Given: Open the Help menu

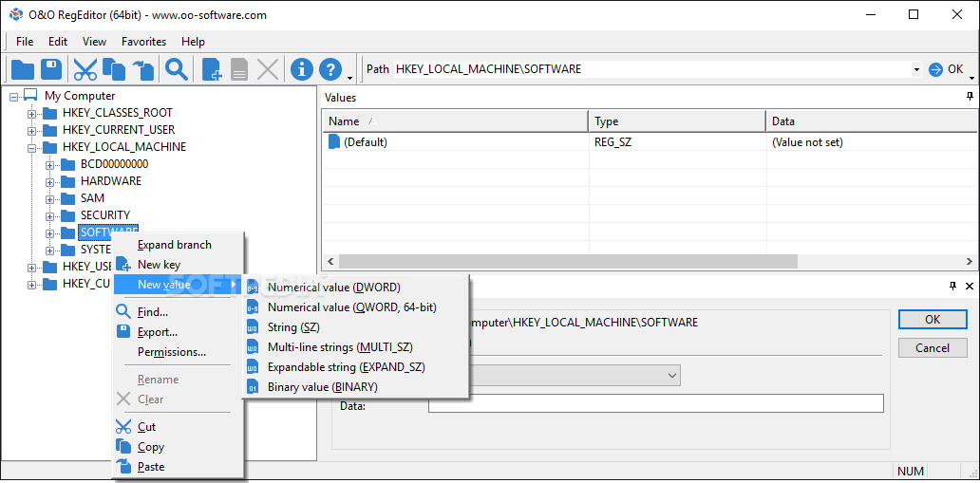Looking at the screenshot, I should [x=193, y=42].
